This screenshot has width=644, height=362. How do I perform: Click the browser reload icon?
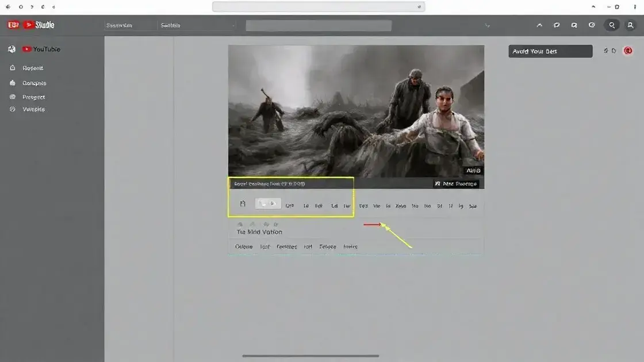(x=43, y=7)
